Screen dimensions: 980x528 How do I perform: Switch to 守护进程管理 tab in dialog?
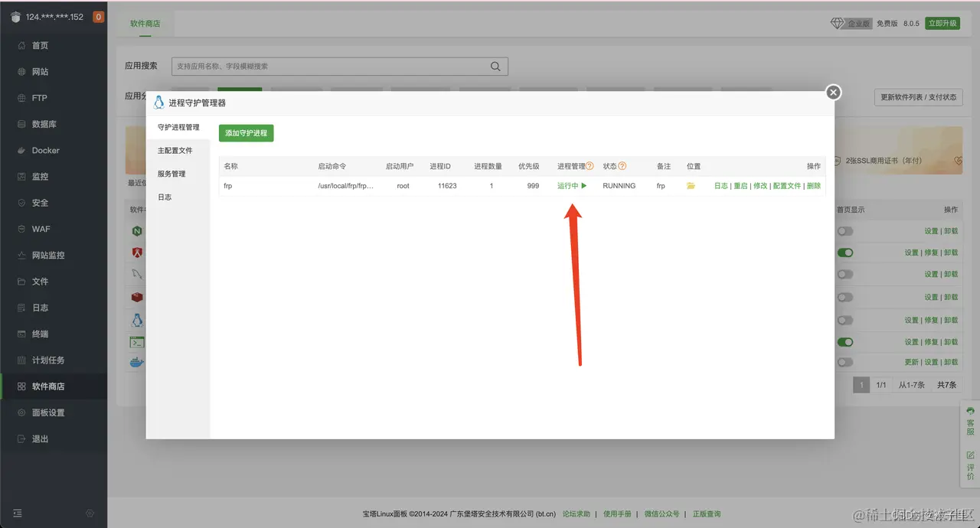point(178,128)
